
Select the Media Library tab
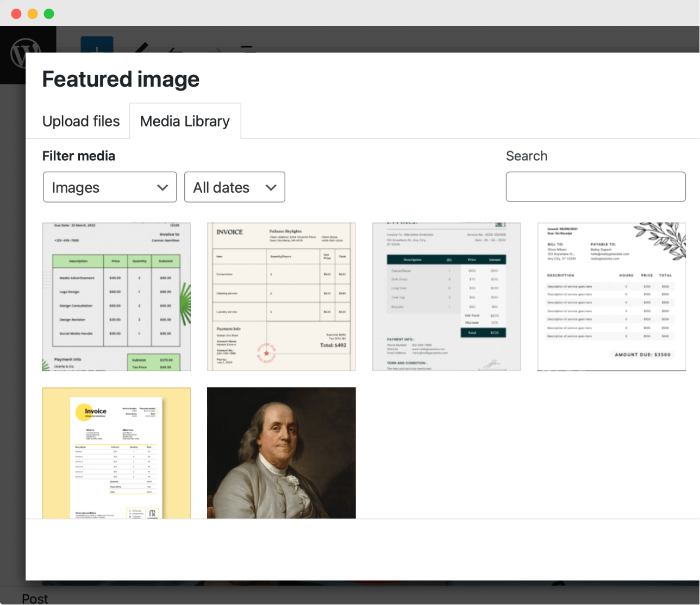185,121
